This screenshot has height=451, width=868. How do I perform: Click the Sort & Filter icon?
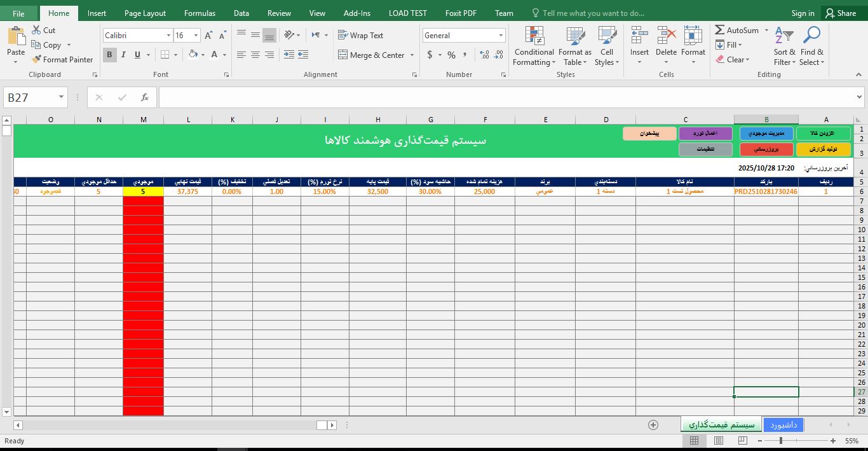783,45
